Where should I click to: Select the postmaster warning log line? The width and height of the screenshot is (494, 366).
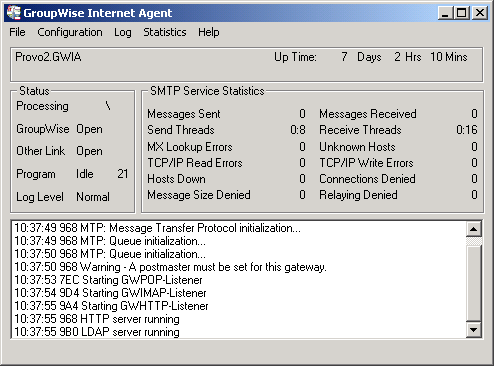[170, 267]
